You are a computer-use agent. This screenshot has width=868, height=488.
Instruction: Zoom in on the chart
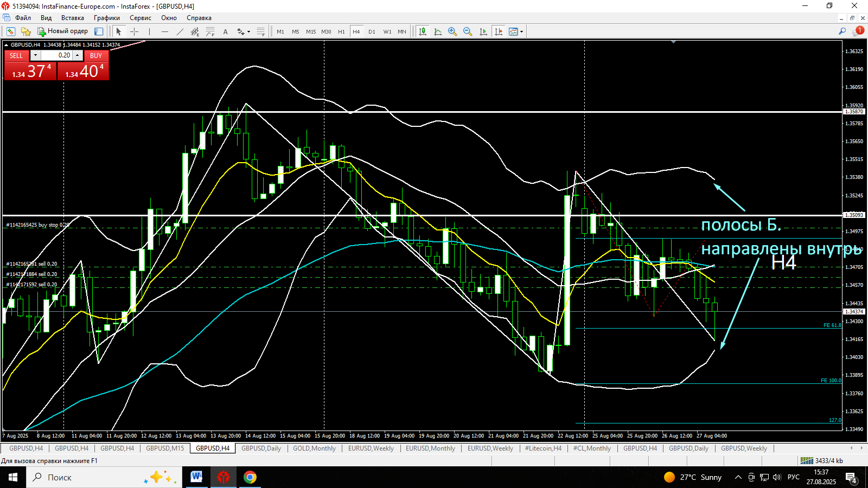click(x=452, y=31)
